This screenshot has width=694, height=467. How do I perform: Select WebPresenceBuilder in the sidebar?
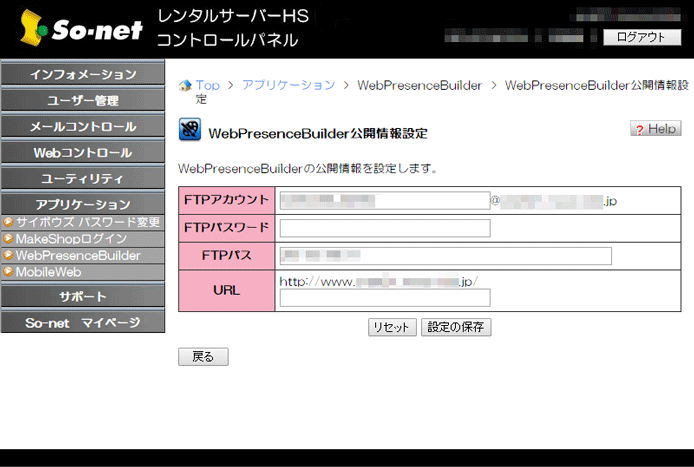click(78, 255)
